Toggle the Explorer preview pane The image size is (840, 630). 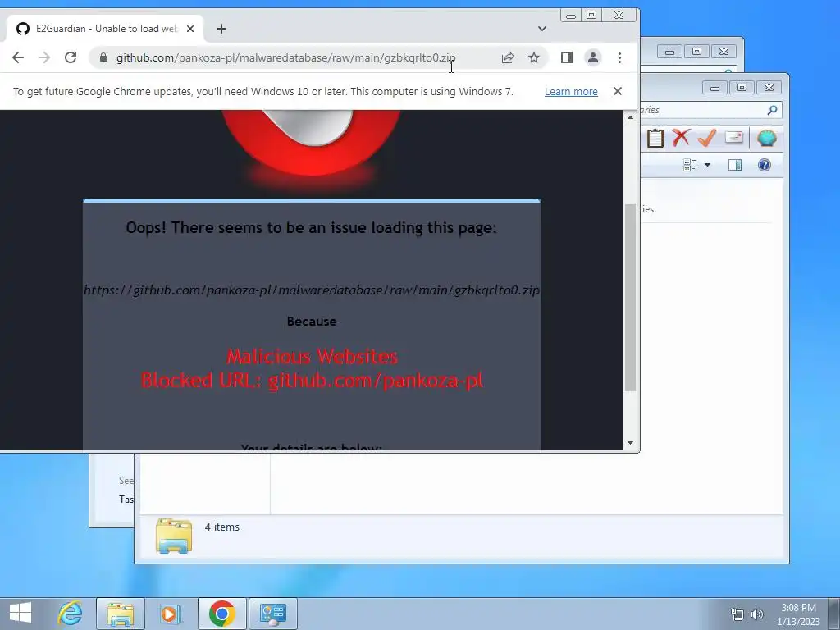(x=735, y=165)
